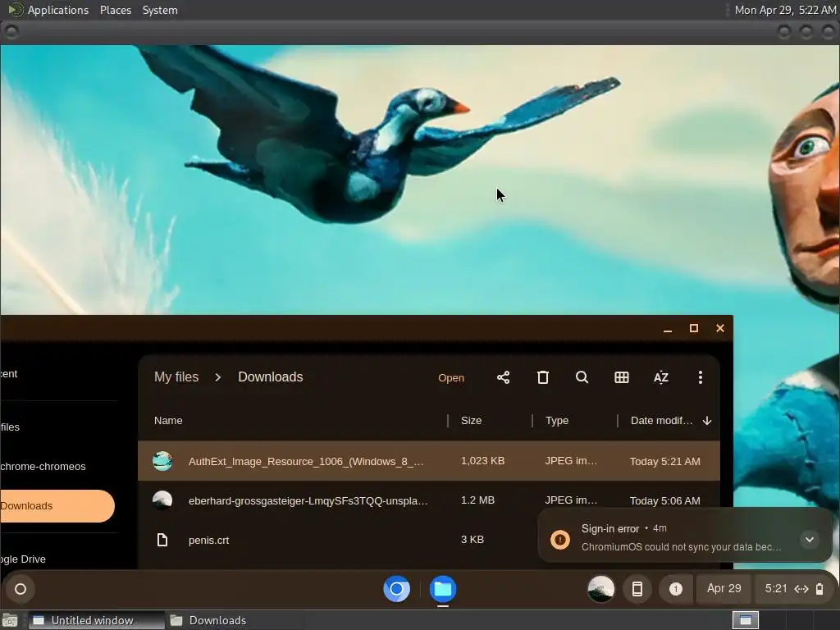840x630 pixels.
Task: Switch to Downloads taskbar button
Action: tap(235, 620)
